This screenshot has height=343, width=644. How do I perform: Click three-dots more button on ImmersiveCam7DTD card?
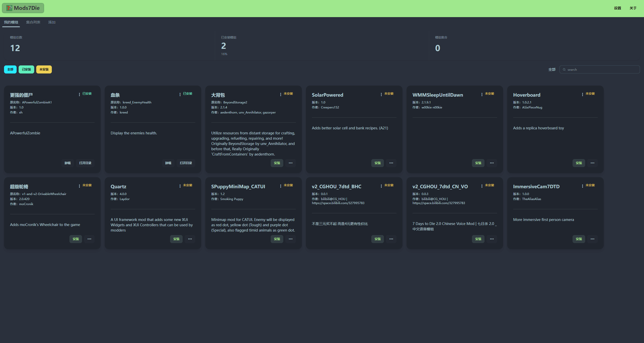592,239
